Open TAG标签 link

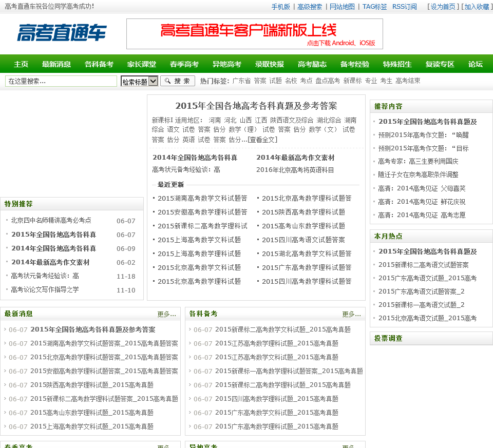pyautogui.click(x=374, y=7)
